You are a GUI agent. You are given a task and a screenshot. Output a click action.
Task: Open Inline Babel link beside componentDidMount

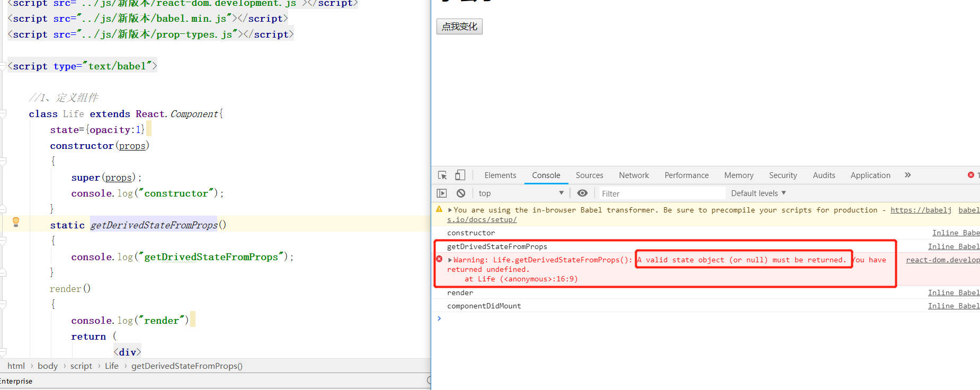pyautogui.click(x=954, y=306)
